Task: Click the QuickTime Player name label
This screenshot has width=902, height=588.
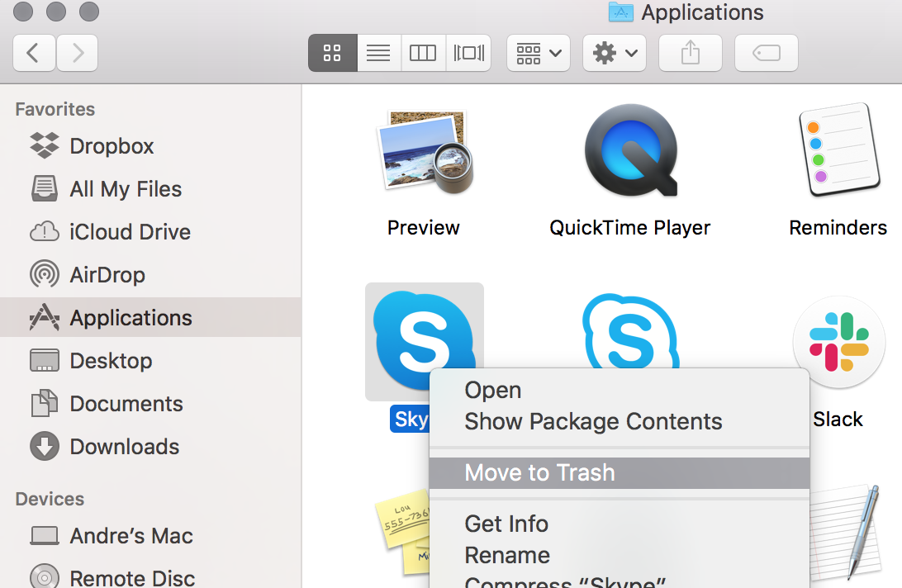Action: tap(630, 228)
